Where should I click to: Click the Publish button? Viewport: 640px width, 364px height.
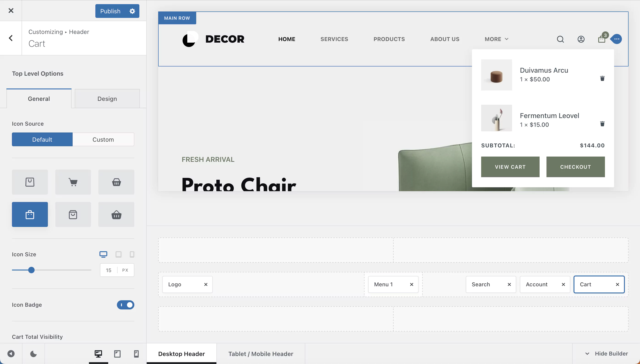(110, 11)
